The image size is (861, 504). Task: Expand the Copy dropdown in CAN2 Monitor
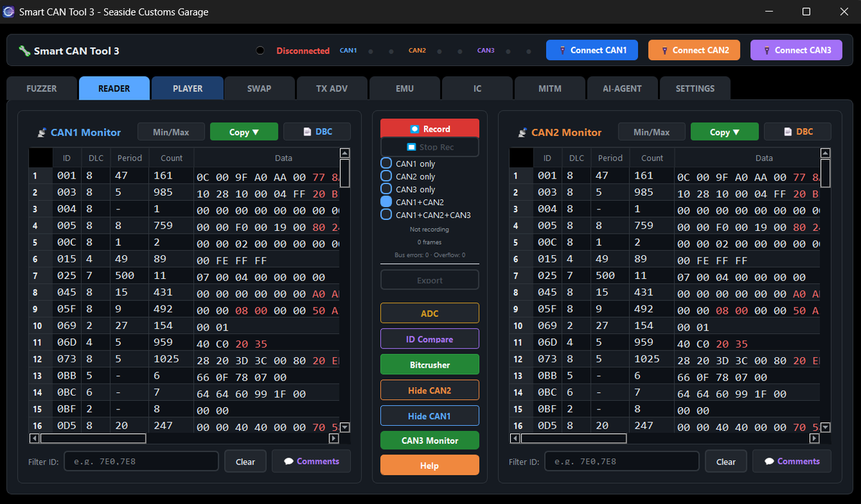tap(724, 132)
